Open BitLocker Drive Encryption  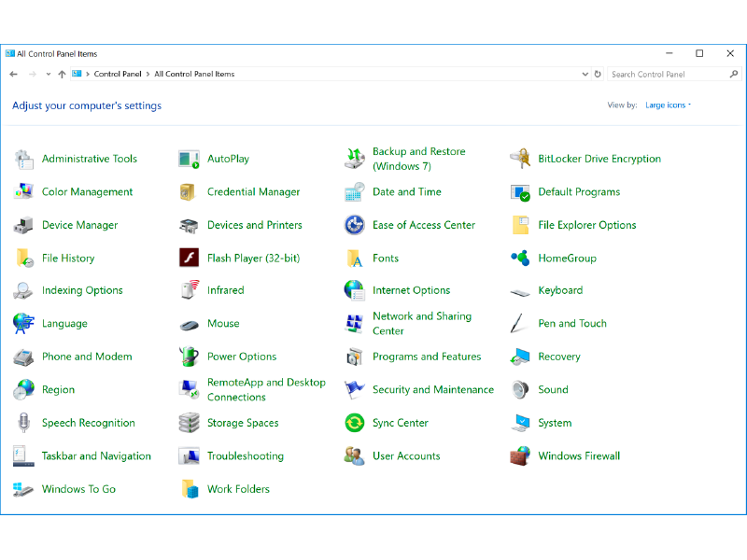click(x=599, y=159)
